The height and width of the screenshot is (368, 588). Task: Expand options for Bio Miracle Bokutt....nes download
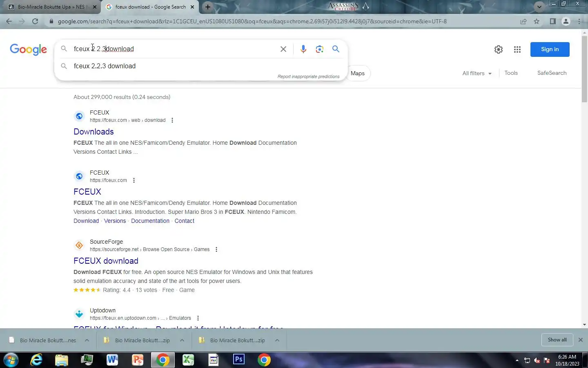[x=87, y=340]
